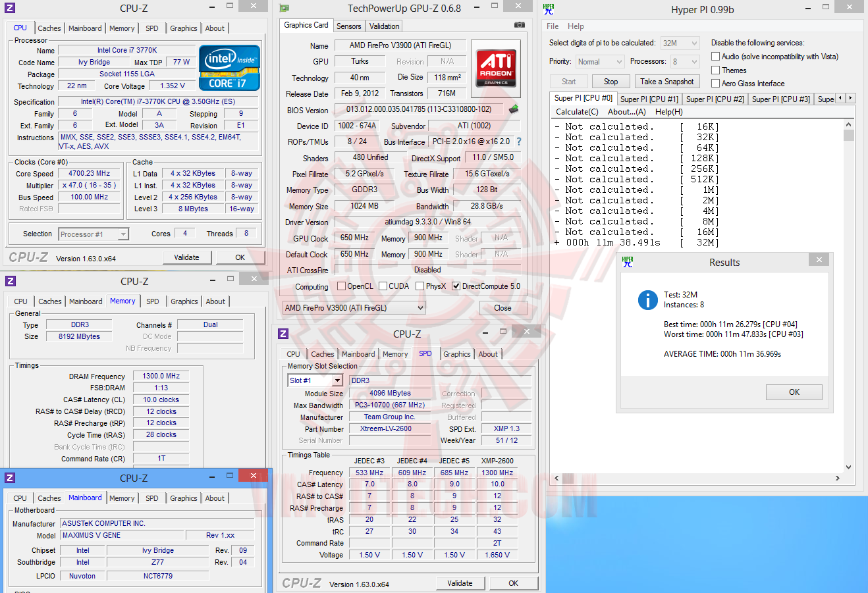Toggle the OpenCL checkbox in GPU-Z
This screenshot has height=593, width=868.
341,286
